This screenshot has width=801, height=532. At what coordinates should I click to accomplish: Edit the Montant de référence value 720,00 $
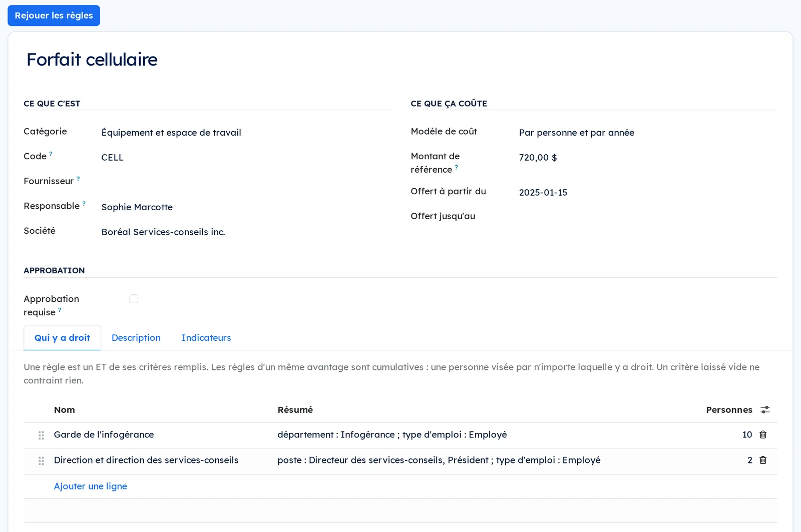pos(648,158)
